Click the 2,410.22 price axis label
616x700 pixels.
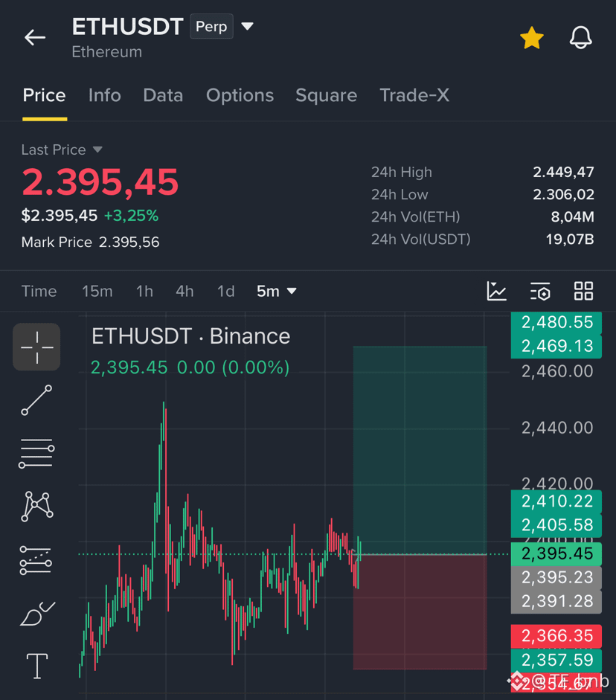(x=556, y=501)
